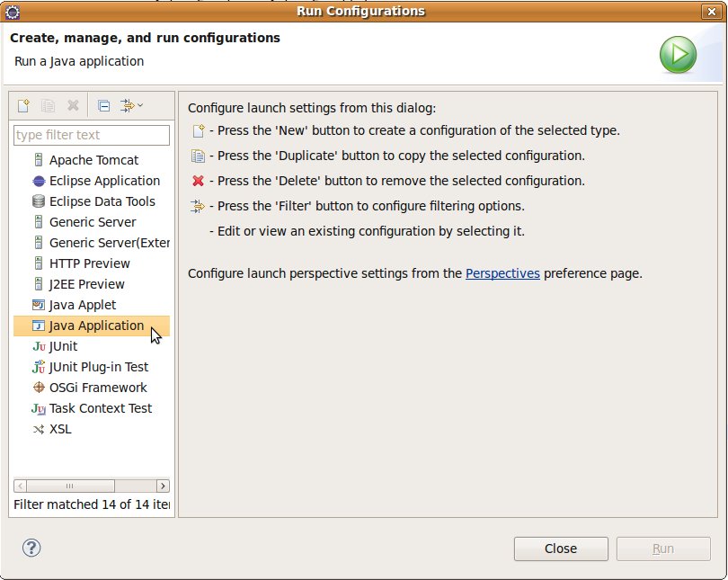The image size is (728, 580).
Task: Select the Java Application entry
Action: pyautogui.click(x=96, y=326)
